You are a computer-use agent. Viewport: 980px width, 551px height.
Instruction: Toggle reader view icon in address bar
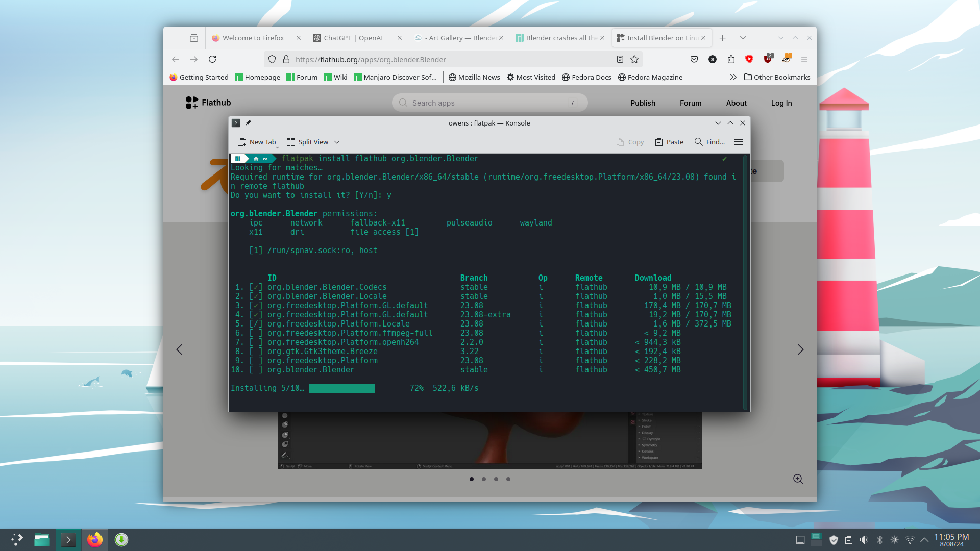pyautogui.click(x=620, y=59)
